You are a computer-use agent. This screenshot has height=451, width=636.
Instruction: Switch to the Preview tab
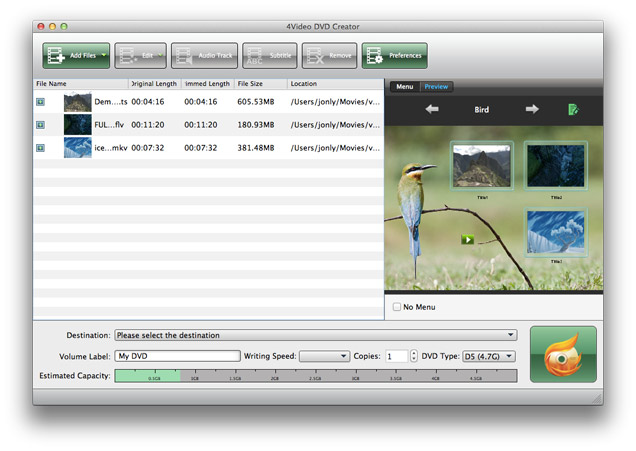436,86
